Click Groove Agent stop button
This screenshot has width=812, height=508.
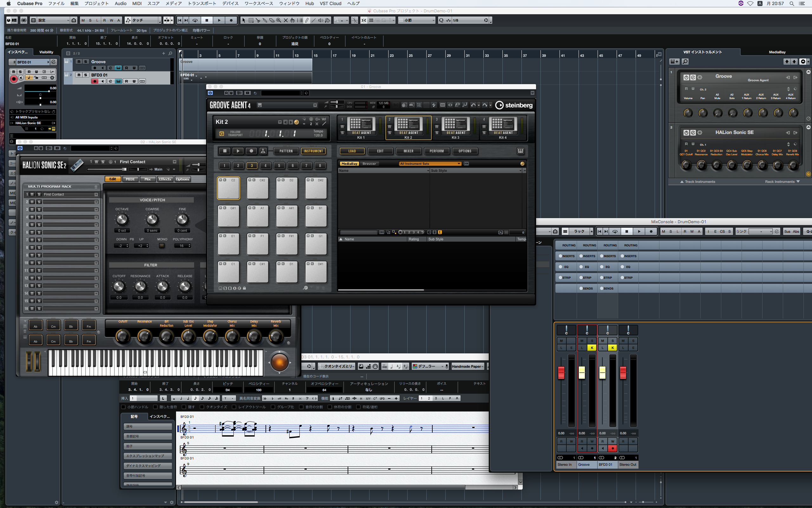225,151
